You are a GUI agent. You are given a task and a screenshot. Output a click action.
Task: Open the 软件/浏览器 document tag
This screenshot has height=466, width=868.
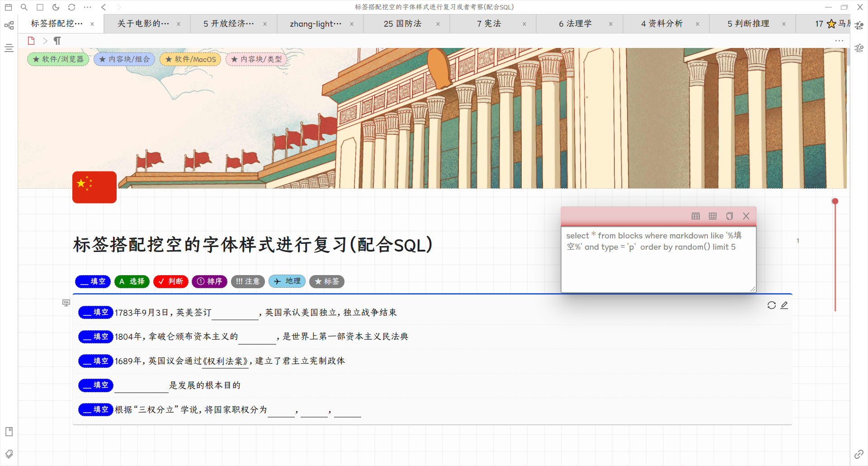58,59
